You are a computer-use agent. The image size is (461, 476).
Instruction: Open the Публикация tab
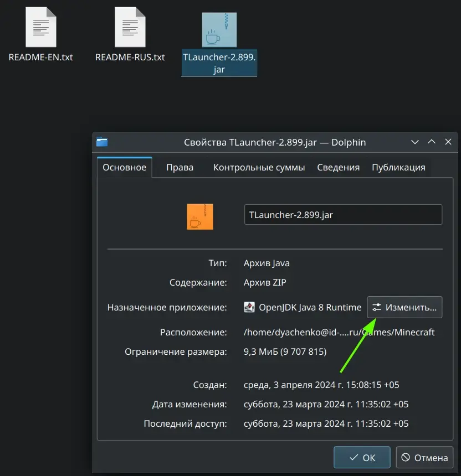pos(399,167)
